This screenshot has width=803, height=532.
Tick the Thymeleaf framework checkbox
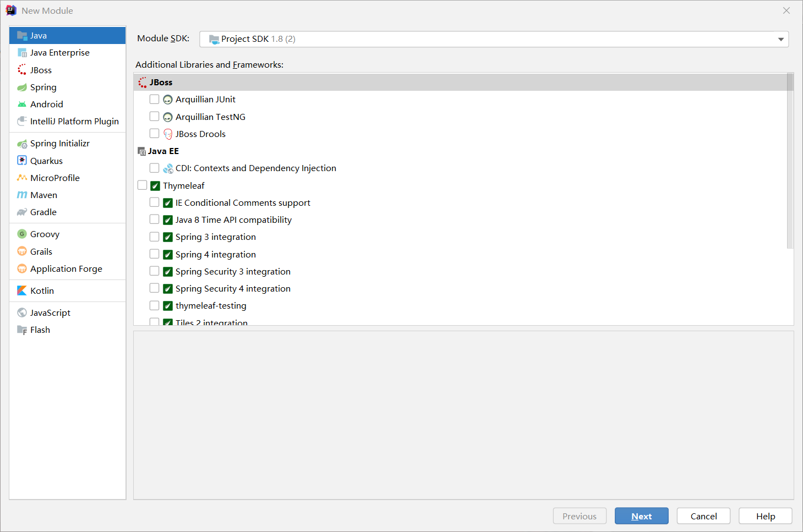(x=143, y=185)
